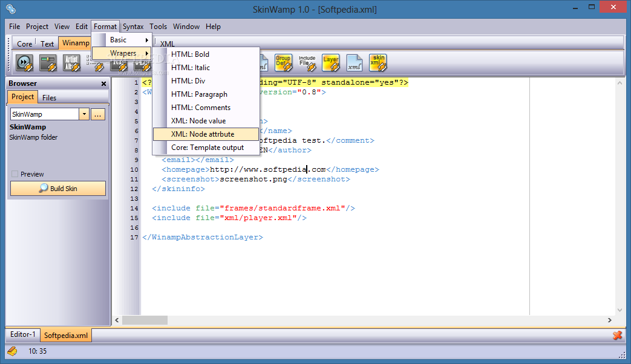Image resolution: width=631 pixels, height=364 pixels.
Task: Click the </skininfo> closing tag
Action: point(178,189)
